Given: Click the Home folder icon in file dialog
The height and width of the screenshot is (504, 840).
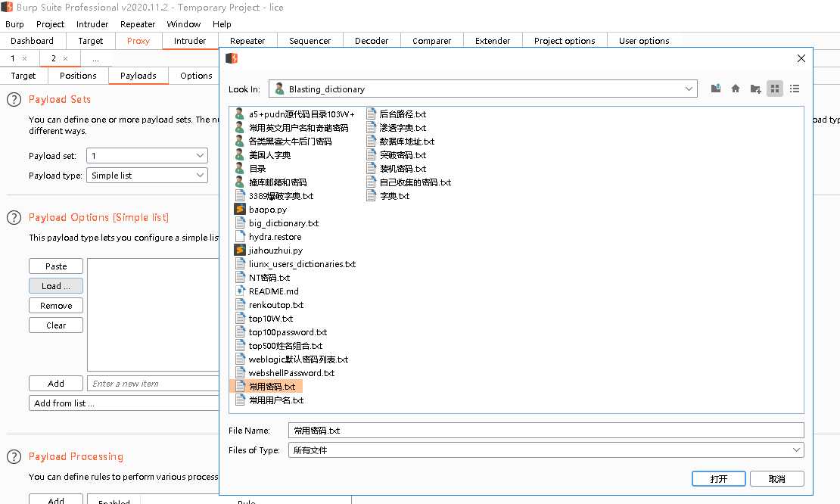Looking at the screenshot, I should click(736, 89).
